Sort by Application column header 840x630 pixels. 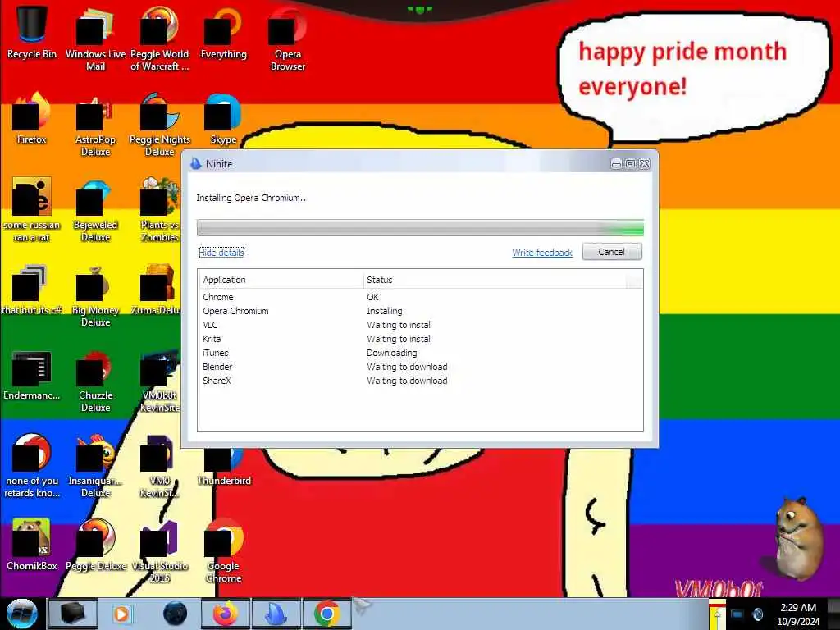coord(281,280)
